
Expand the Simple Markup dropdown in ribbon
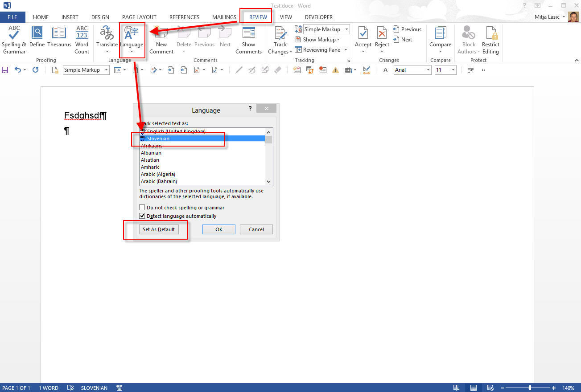[346, 29]
